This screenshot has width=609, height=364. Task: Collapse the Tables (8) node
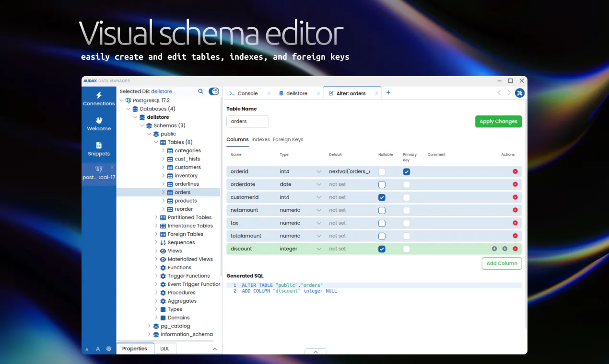tap(156, 142)
